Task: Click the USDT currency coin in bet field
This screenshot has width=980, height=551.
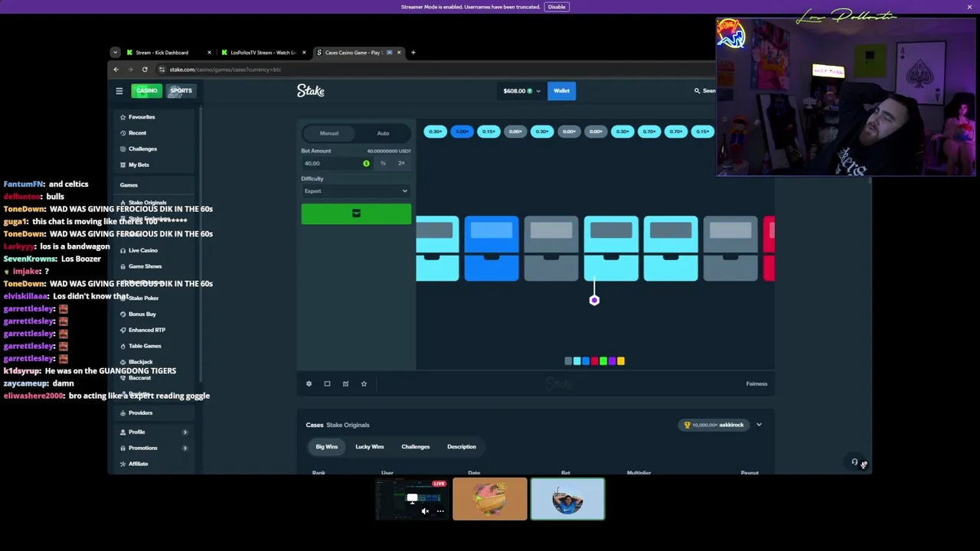Action: click(366, 164)
